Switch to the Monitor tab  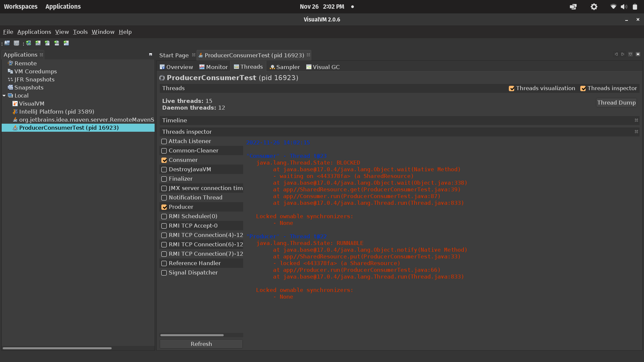214,67
